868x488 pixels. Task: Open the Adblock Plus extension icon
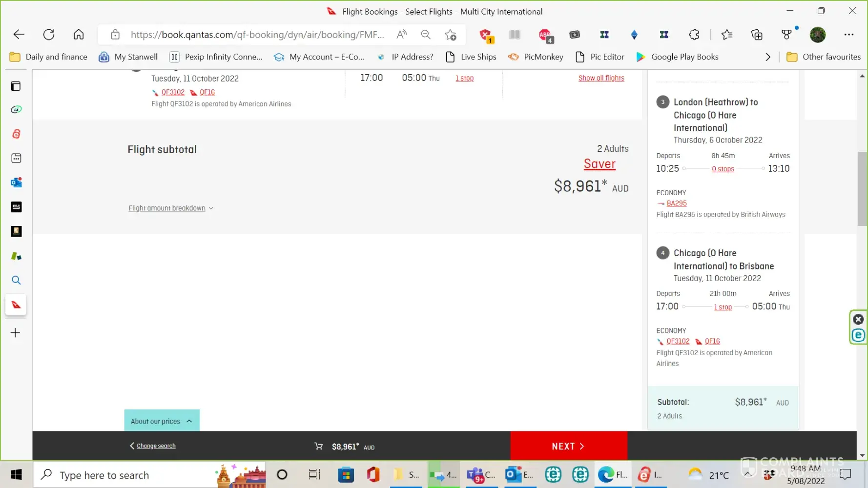point(545,35)
